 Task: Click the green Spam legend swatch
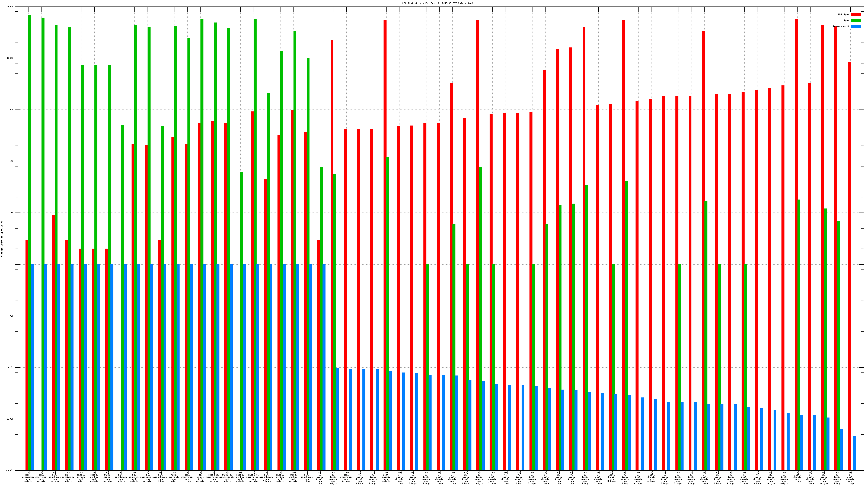pyautogui.click(x=856, y=21)
